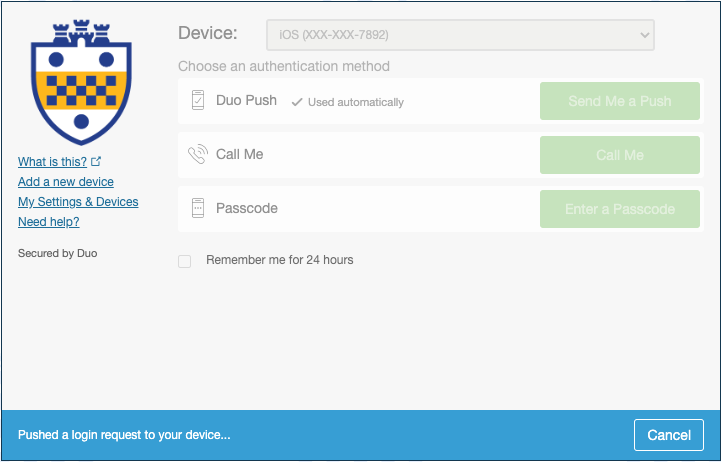Screen dimensions: 721x462
Task: Click the Device dropdown chevron arrow
Action: (645, 35)
